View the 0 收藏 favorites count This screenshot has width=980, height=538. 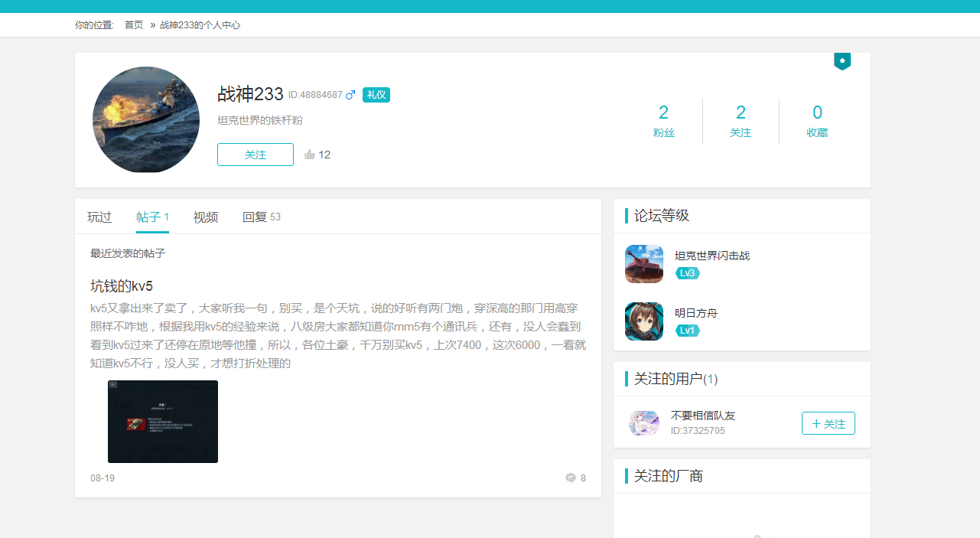tap(817, 121)
